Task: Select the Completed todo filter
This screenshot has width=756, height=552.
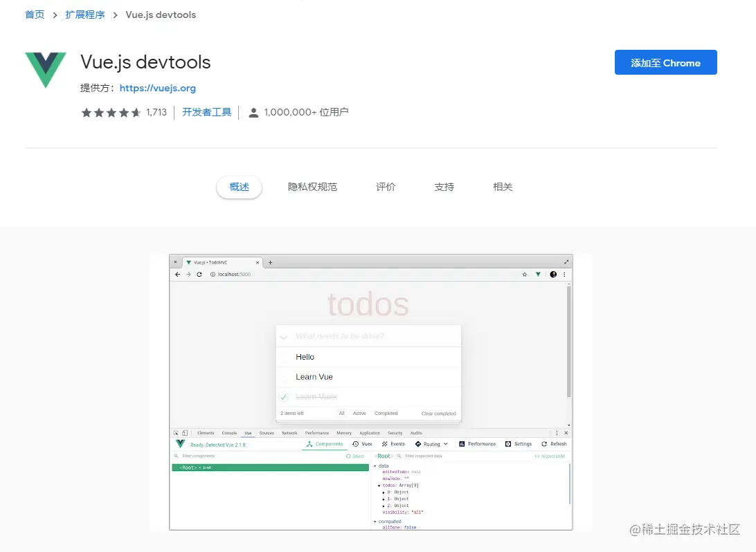Action: point(386,413)
